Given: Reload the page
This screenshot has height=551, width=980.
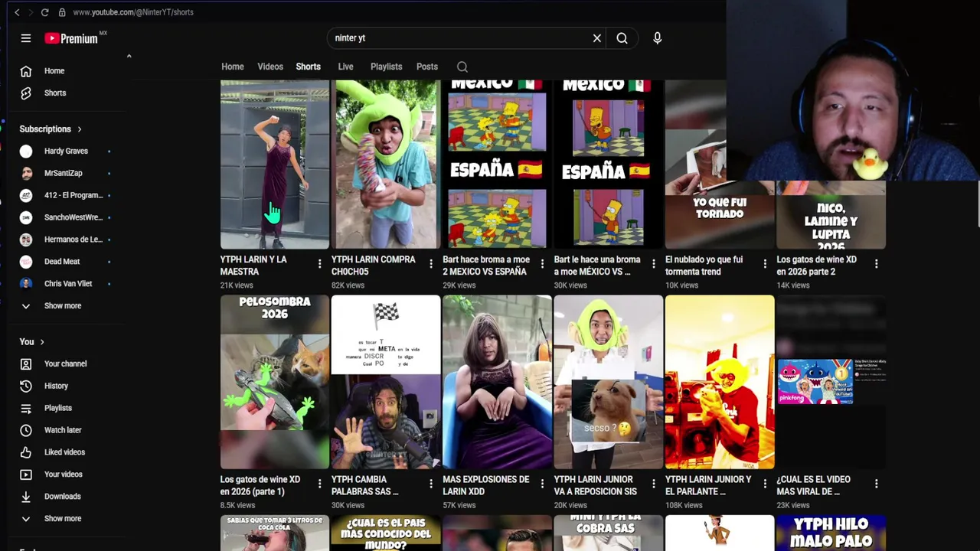Looking at the screenshot, I should click(x=45, y=12).
